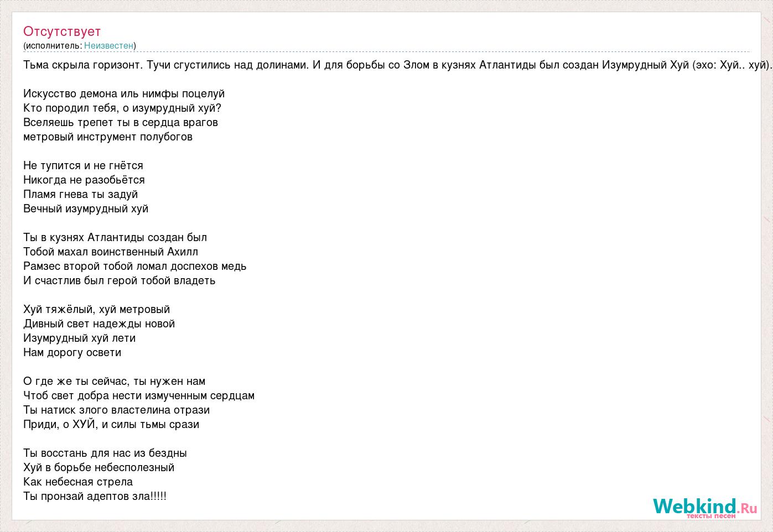Click the line starting Искусство демона

click(124, 93)
